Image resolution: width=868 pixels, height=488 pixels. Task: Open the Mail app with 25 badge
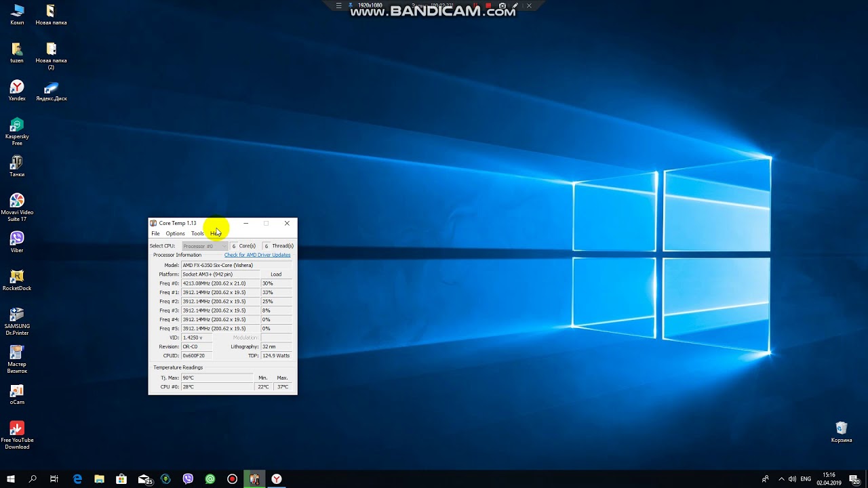pyautogui.click(x=144, y=479)
